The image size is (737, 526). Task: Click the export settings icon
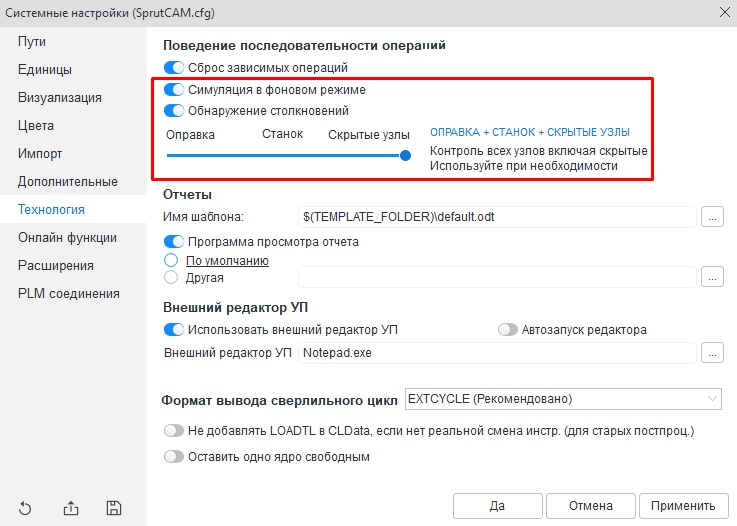coord(70,507)
